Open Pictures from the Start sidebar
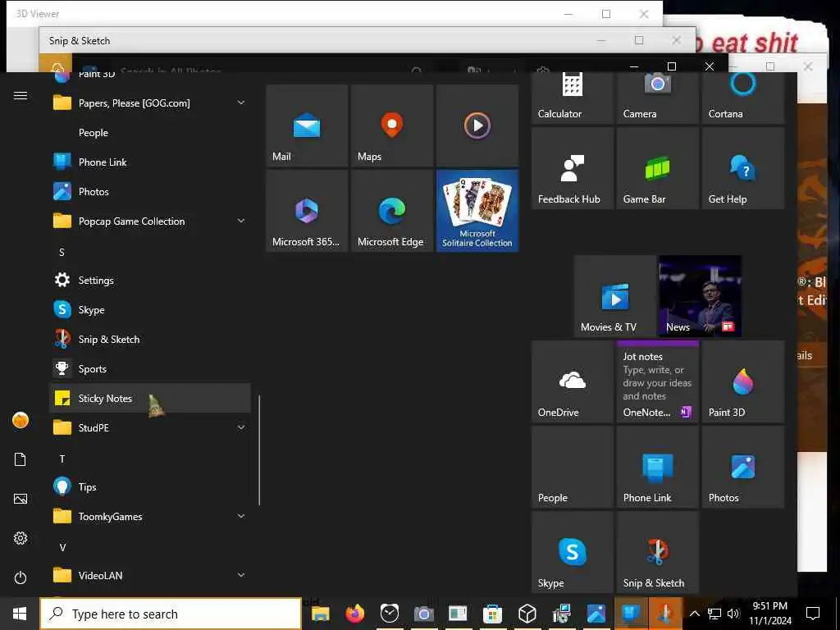 pyautogui.click(x=21, y=499)
